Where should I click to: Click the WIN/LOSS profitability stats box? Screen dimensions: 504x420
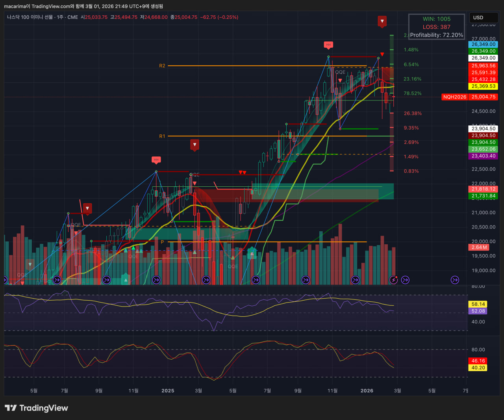tap(436, 27)
